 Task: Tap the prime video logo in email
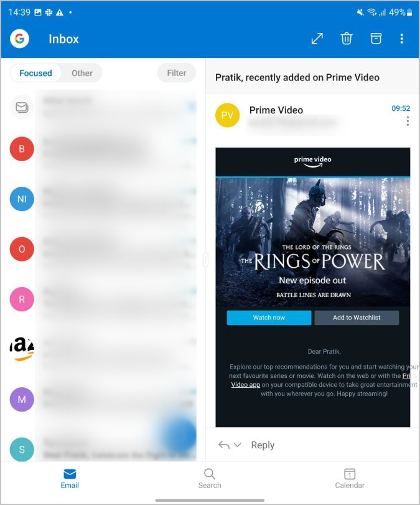click(x=312, y=162)
